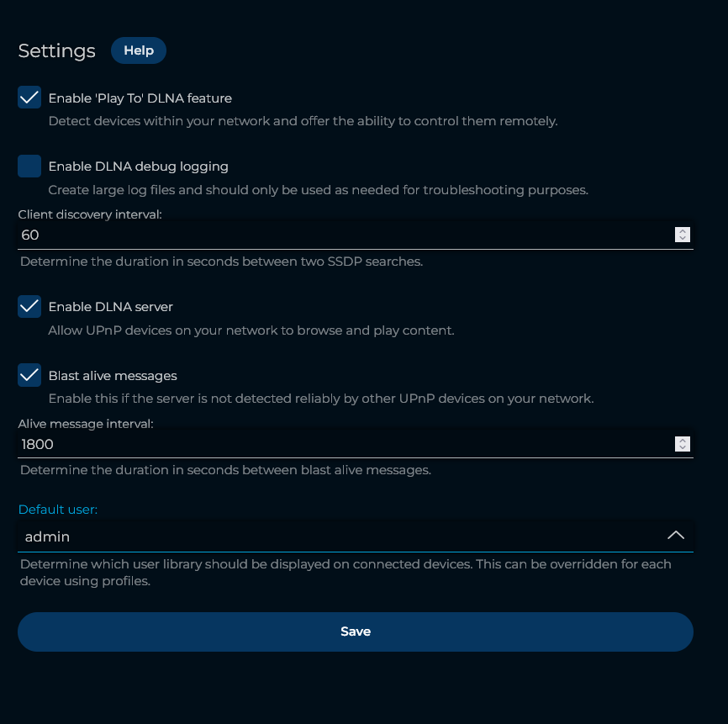This screenshot has width=728, height=724.
Task: Click the Alive message interval number field
Action: [x=336, y=444]
